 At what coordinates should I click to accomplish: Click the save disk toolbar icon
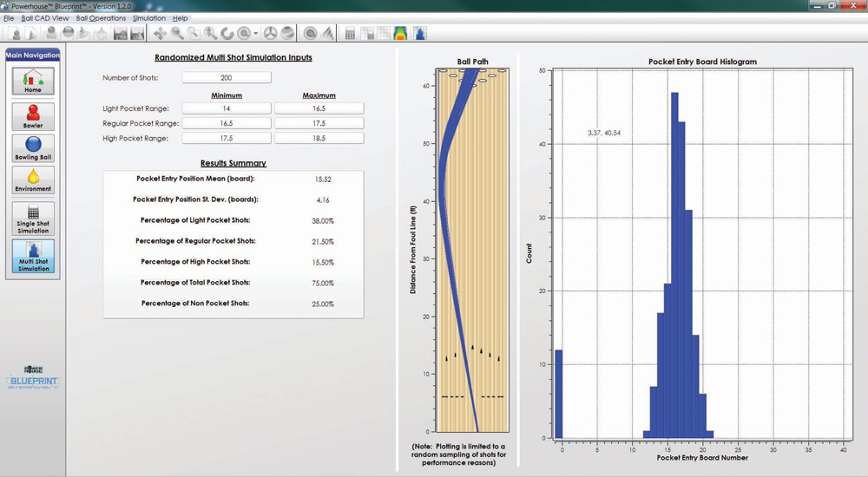pos(120,34)
